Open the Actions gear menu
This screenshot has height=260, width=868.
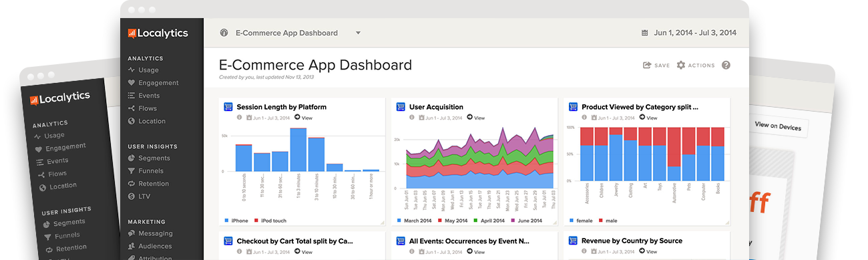[696, 66]
